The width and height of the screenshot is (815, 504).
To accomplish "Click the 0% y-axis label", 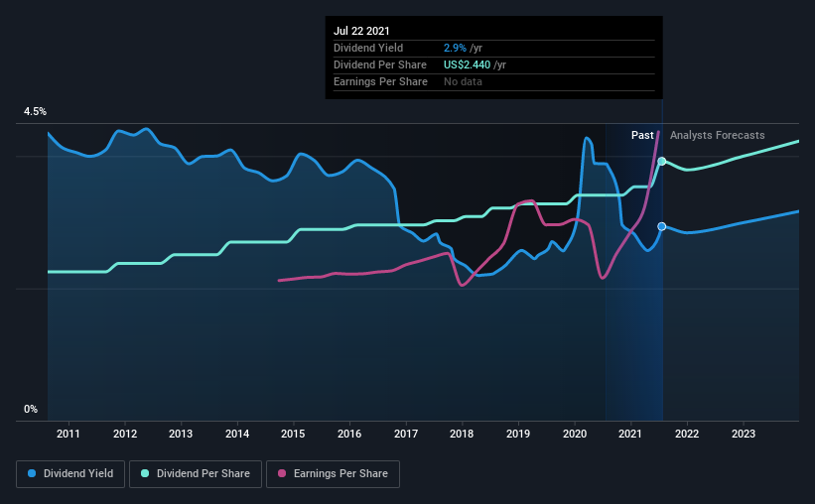I will tap(31, 410).
